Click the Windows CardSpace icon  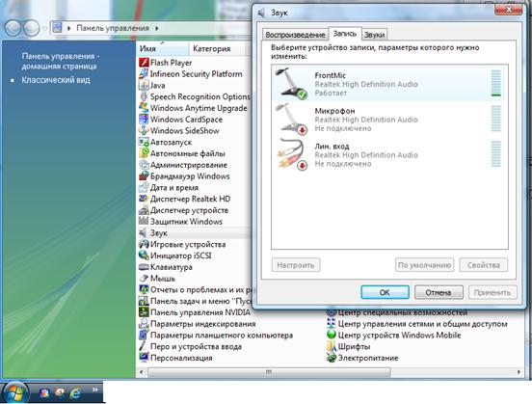144,120
